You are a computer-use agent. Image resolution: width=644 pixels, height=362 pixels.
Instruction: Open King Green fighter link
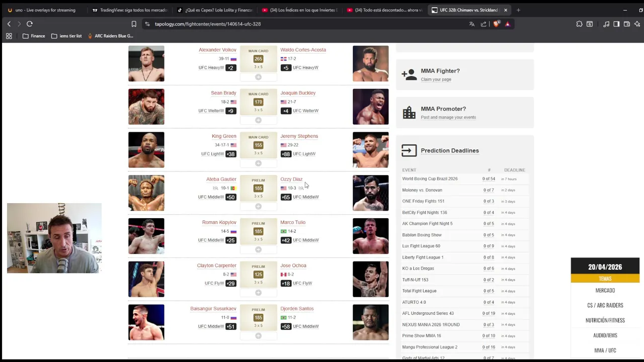(x=224, y=136)
